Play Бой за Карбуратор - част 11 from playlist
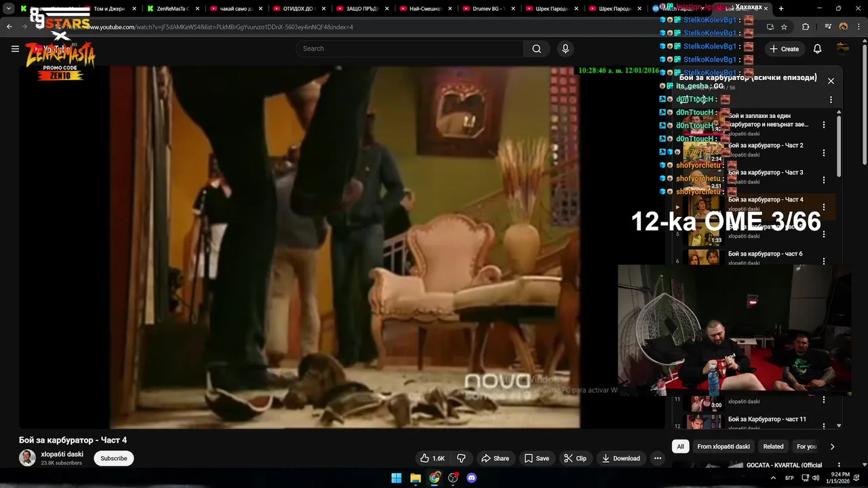This screenshot has width=868, height=488. [x=767, y=420]
